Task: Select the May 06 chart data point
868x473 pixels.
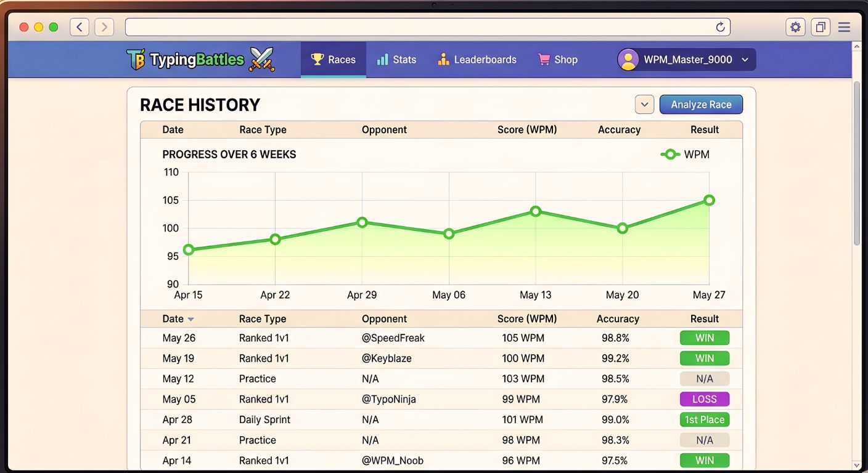Action: tap(449, 233)
